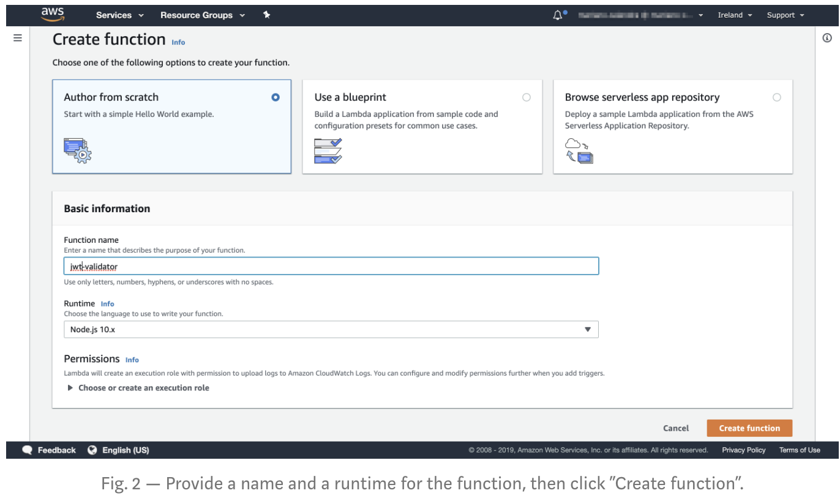Click the Feedback speech bubble link
840x504 pixels.
(49, 450)
